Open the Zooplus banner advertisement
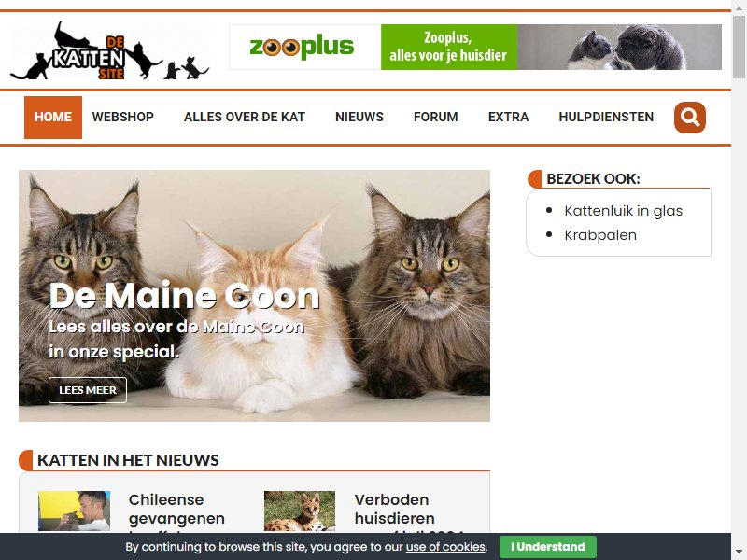Screen dimensions: 747x560 click(475, 48)
